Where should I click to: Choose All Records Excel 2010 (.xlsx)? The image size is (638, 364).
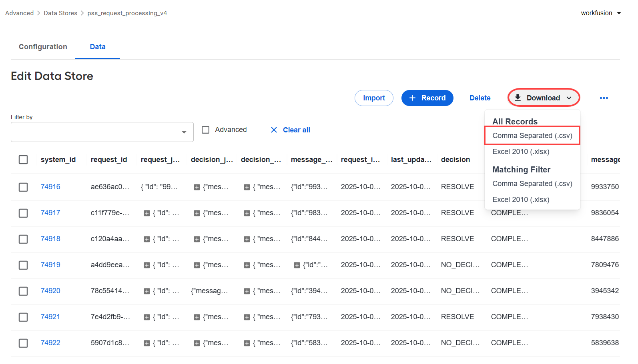pyautogui.click(x=521, y=152)
